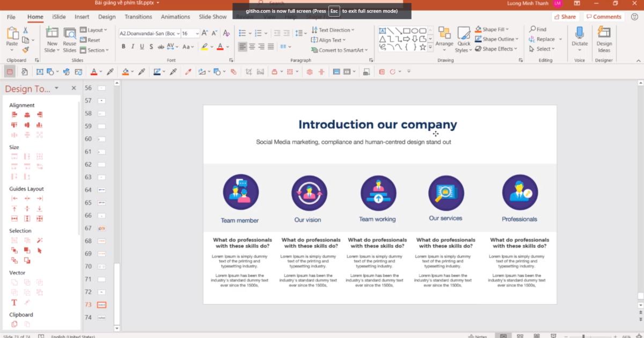Open the Slide Show tab

click(213, 17)
